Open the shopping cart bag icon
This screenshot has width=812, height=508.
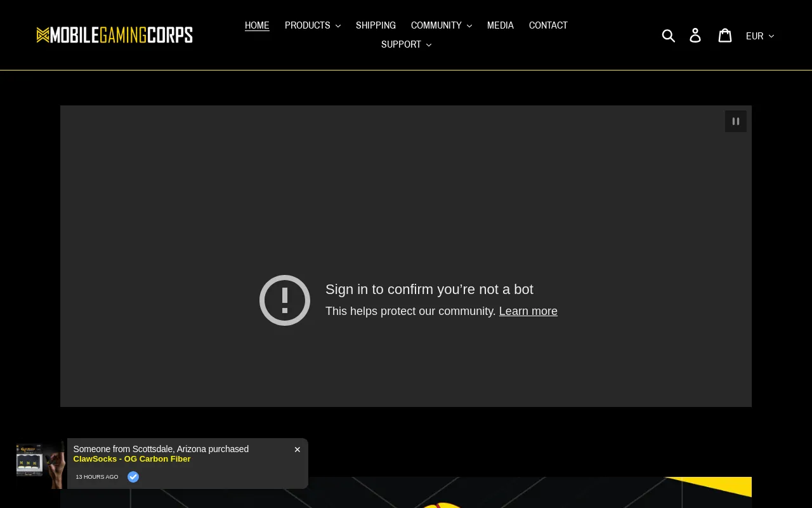tap(724, 35)
